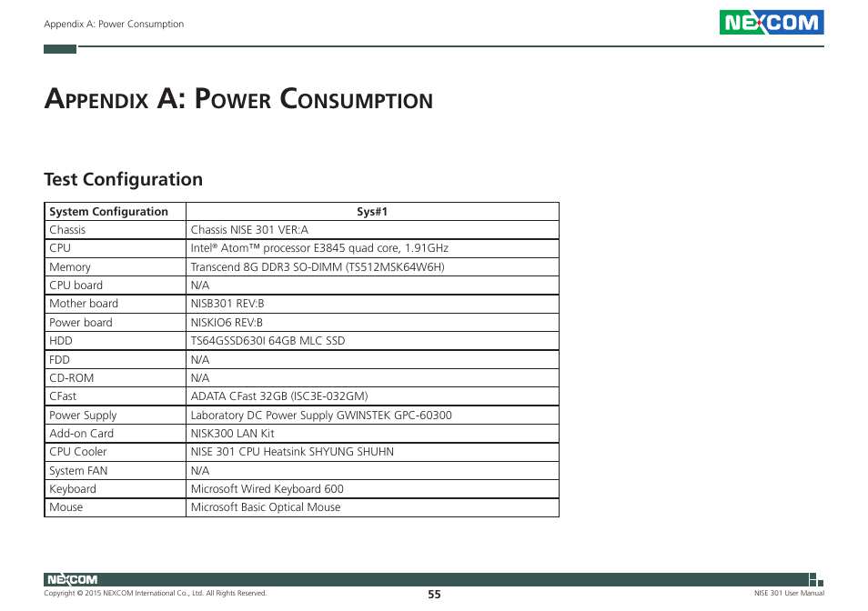Select the 'Appendix A: Power Consumption' main title
The height and width of the screenshot is (611, 868).
238,98
